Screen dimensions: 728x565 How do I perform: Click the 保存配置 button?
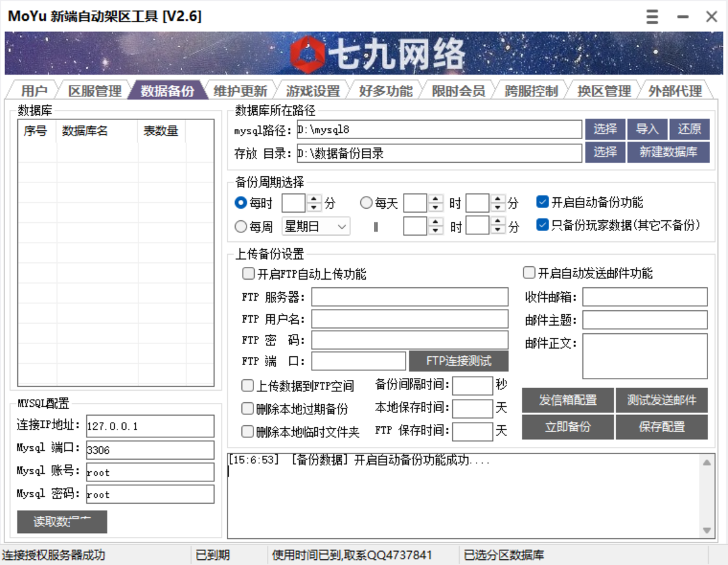662,427
